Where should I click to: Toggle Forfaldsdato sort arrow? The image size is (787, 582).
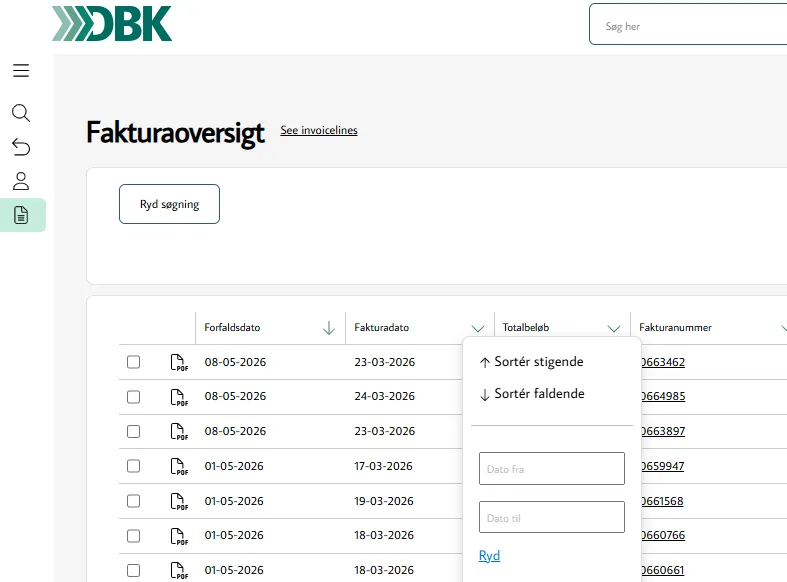click(x=329, y=328)
